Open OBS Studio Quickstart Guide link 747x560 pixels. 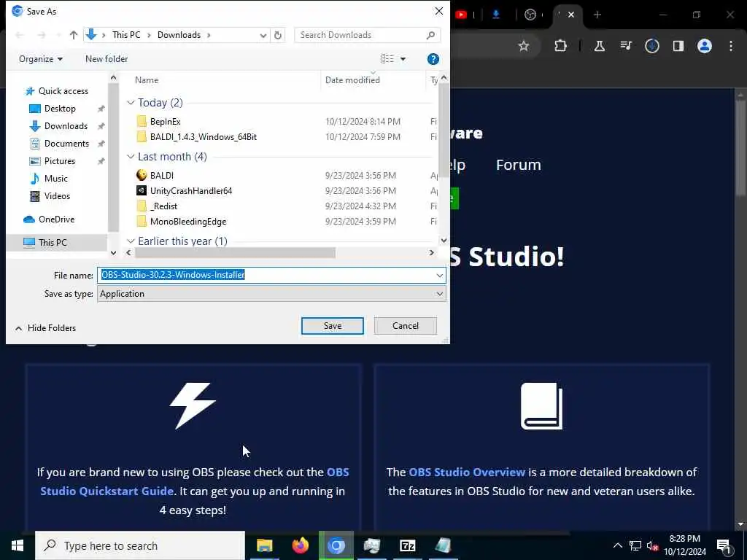(194, 481)
